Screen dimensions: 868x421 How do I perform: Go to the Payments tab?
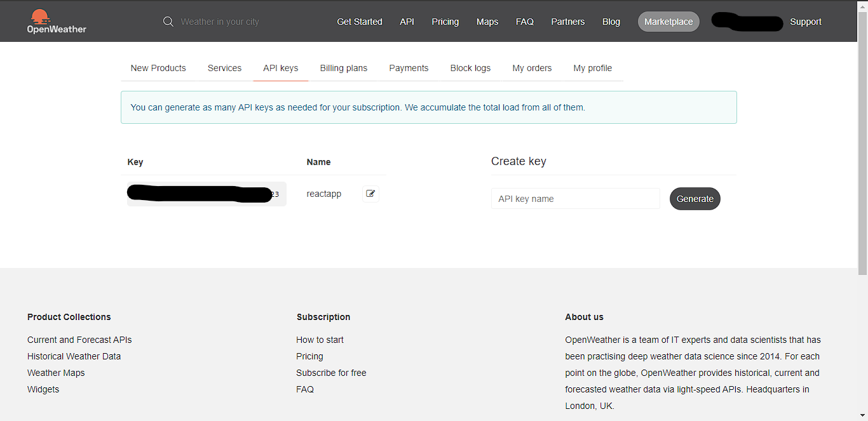[409, 68]
